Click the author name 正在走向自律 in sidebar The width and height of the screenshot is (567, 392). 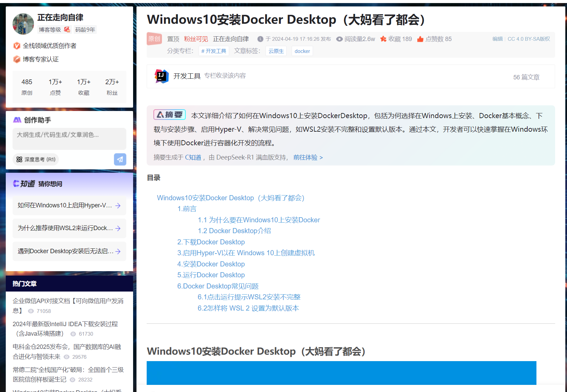coord(60,18)
